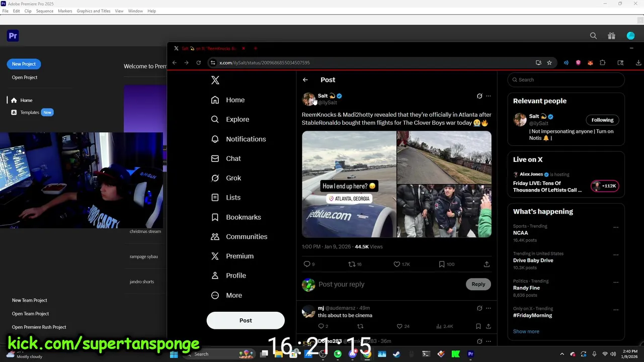Open the Sequence menu in Premiere Pro
Image resolution: width=644 pixels, height=362 pixels.
[44, 11]
